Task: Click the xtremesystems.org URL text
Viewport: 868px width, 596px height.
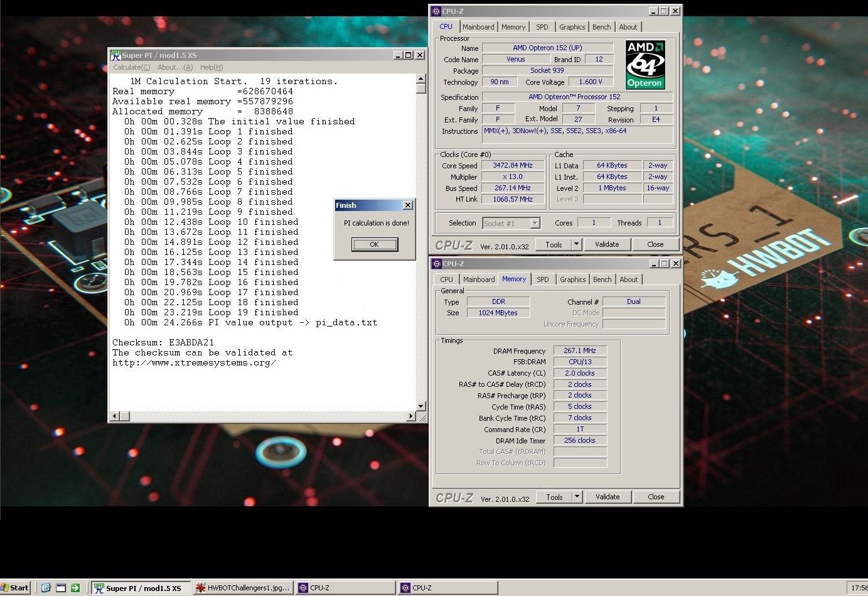Action: coord(195,362)
